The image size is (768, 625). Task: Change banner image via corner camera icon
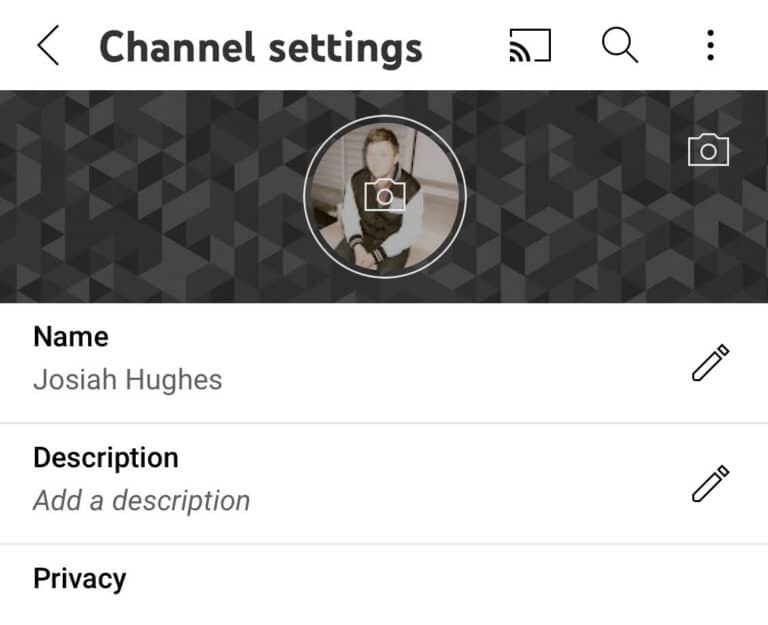[x=708, y=150]
